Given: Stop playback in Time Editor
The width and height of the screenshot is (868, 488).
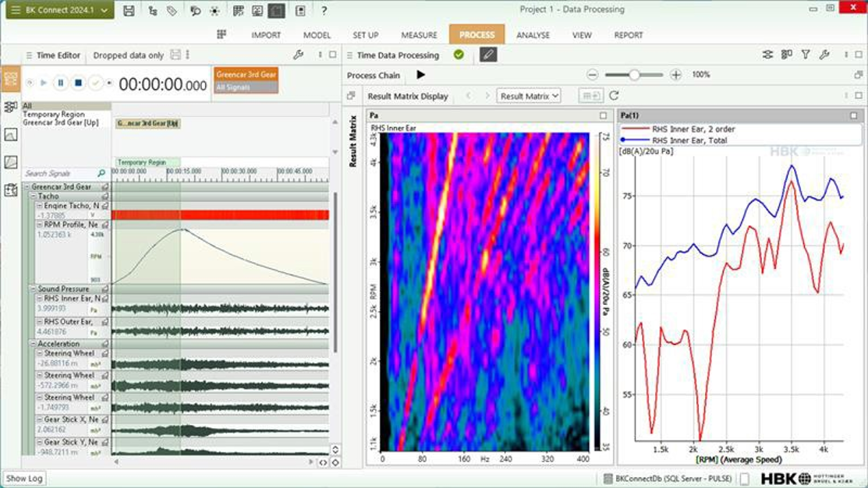Looking at the screenshot, I should (x=79, y=83).
